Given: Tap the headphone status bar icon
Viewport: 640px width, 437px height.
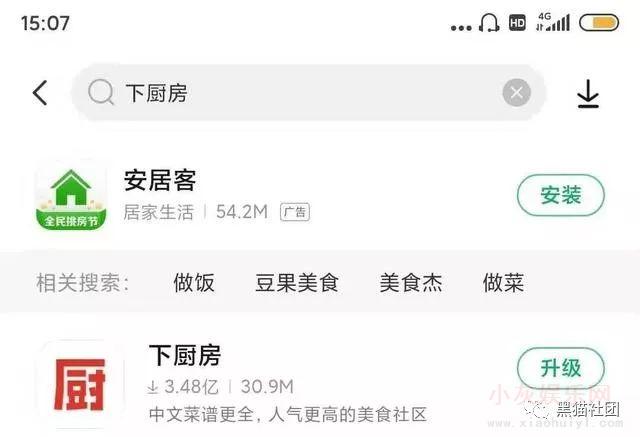Looking at the screenshot, I should pyautogui.click(x=489, y=22).
